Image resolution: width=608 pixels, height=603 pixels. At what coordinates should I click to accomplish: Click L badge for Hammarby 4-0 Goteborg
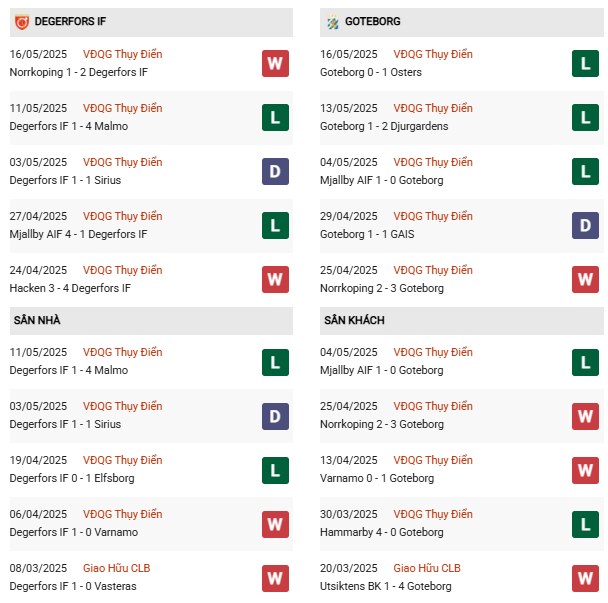pos(585,524)
